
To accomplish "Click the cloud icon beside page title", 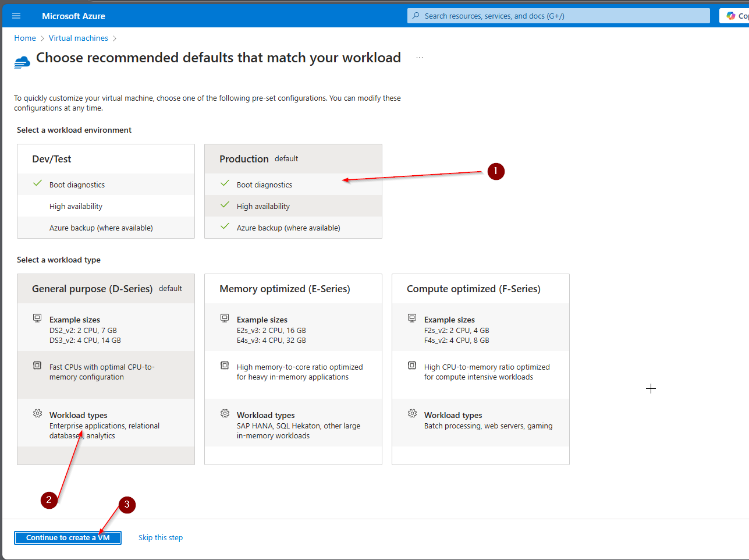I will pyautogui.click(x=22, y=62).
